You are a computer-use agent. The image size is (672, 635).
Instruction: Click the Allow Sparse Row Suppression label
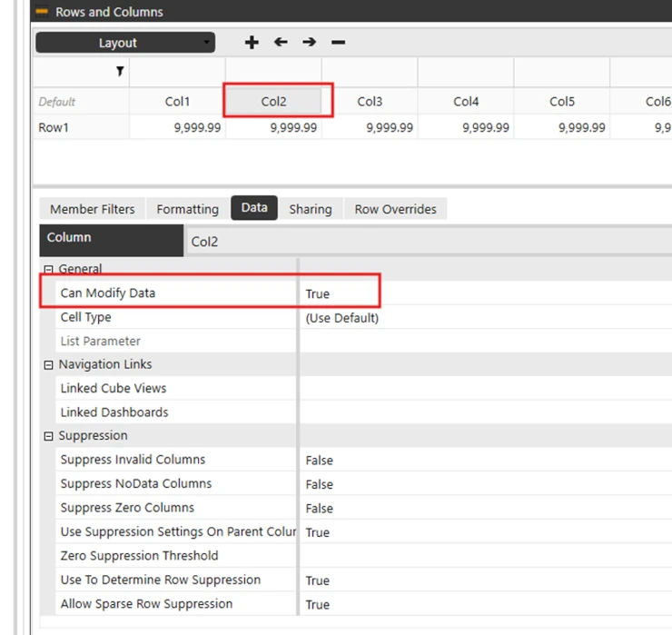click(x=146, y=603)
